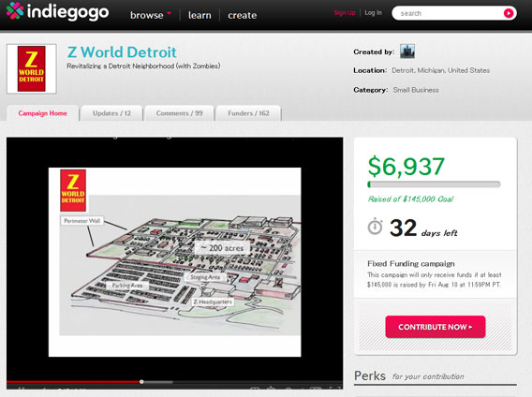
Task: Click the Indiegogo logo
Action: (x=58, y=12)
